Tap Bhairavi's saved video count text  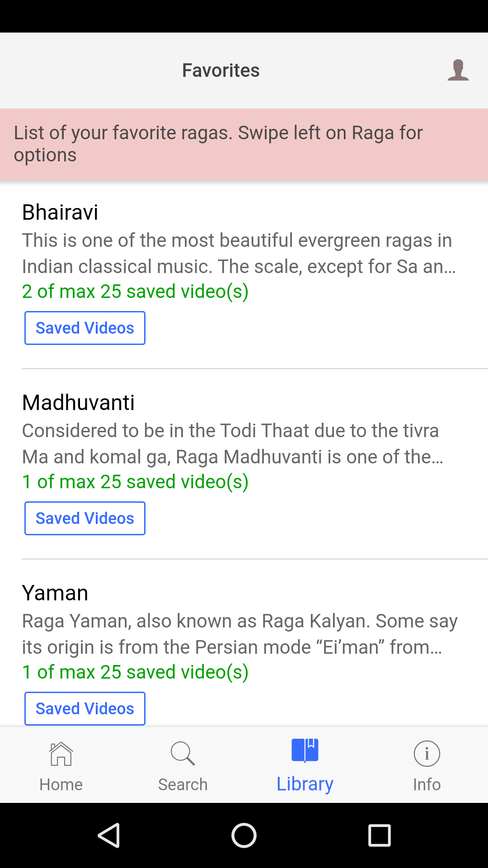point(135,292)
